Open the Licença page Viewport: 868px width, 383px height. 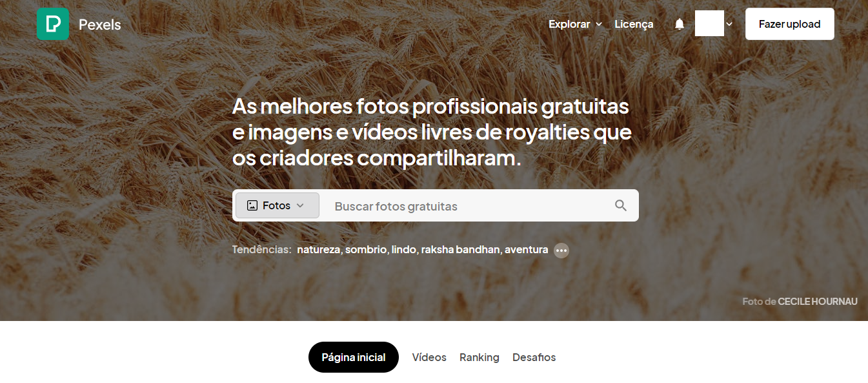tap(634, 24)
